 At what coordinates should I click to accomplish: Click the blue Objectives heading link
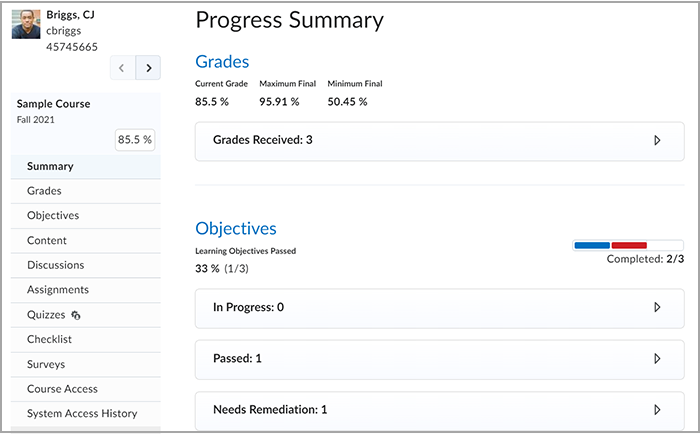pyautogui.click(x=236, y=229)
